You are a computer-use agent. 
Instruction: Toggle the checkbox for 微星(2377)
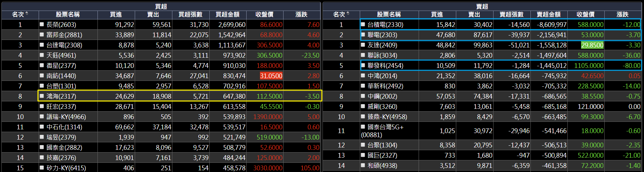pos(42,65)
